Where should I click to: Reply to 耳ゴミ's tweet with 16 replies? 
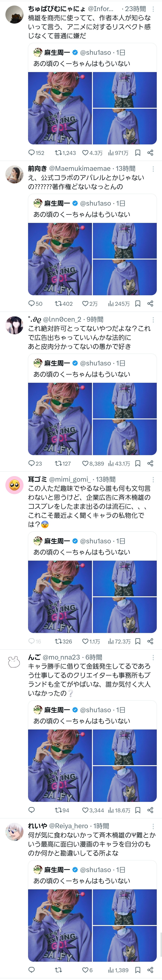coord(32,641)
